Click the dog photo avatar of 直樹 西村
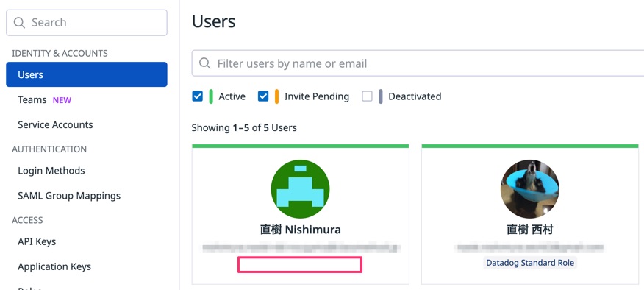Screen dimensions: 644x290 click(x=530, y=189)
